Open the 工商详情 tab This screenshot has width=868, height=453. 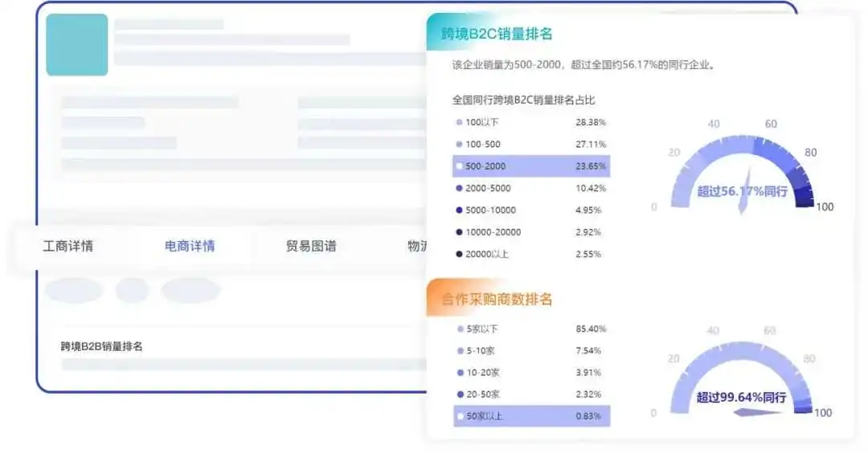tap(68, 246)
